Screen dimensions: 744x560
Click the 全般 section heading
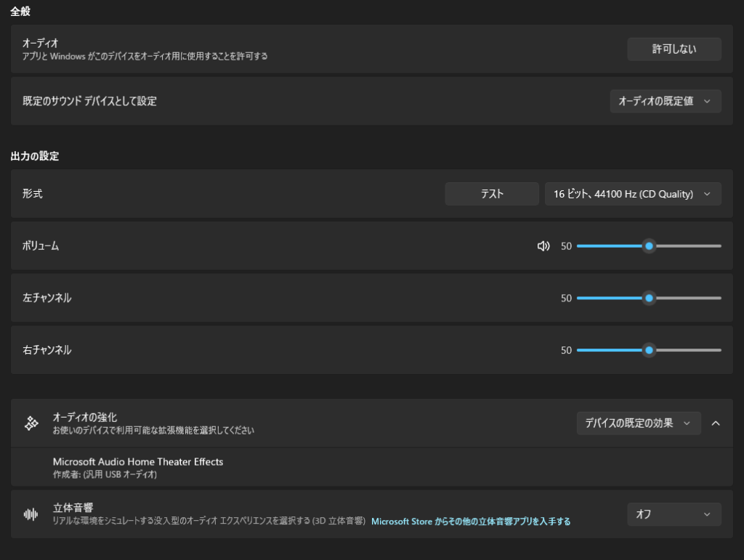pyautogui.click(x=20, y=12)
